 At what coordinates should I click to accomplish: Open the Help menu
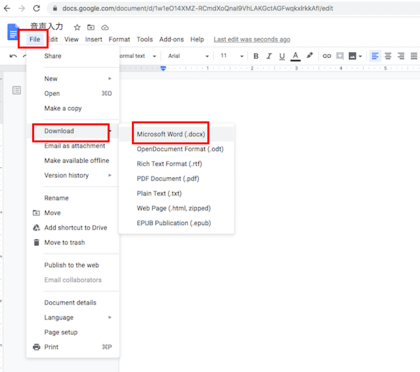point(197,39)
